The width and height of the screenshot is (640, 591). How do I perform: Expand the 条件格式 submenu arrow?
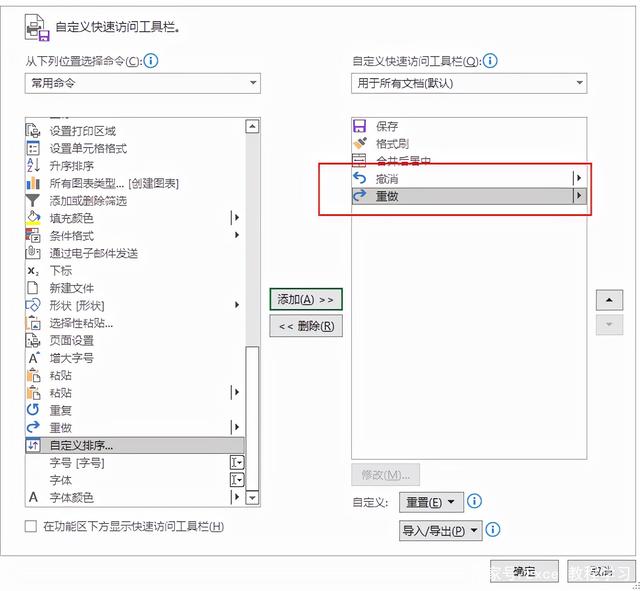click(x=237, y=235)
